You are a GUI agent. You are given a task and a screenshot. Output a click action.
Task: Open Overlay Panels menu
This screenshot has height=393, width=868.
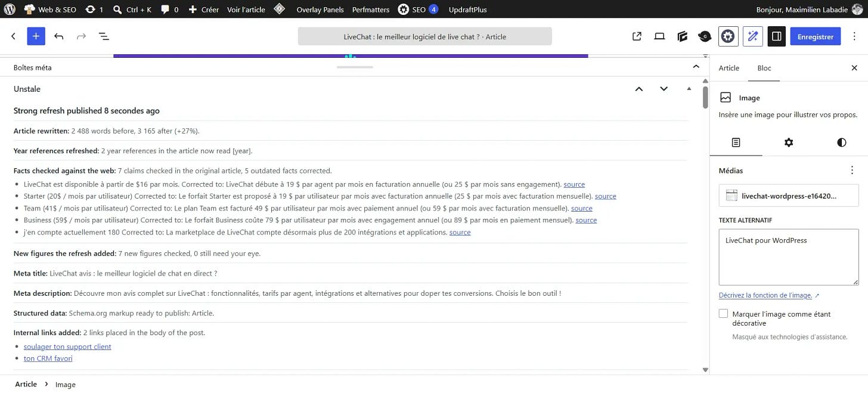[x=320, y=9]
